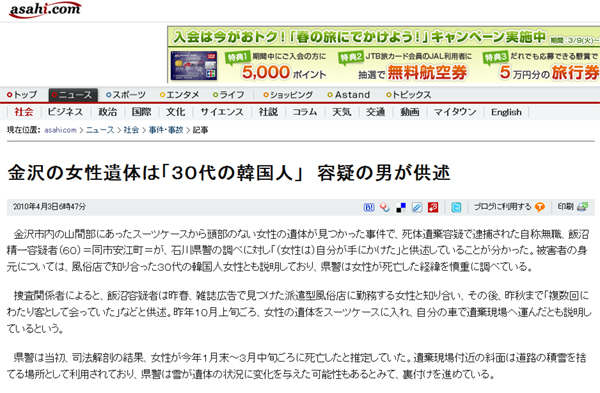Click the blue paperclip clip icon

417,207
